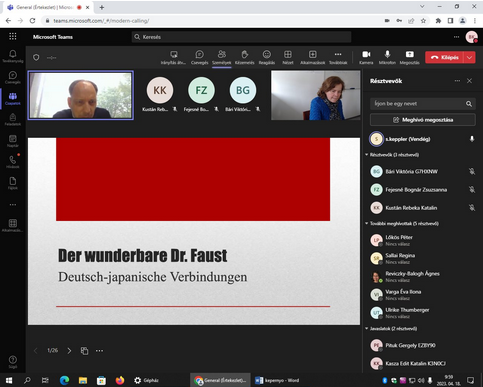
Task: Click muted mic icon of Bári Viktória
Action: (x=472, y=171)
